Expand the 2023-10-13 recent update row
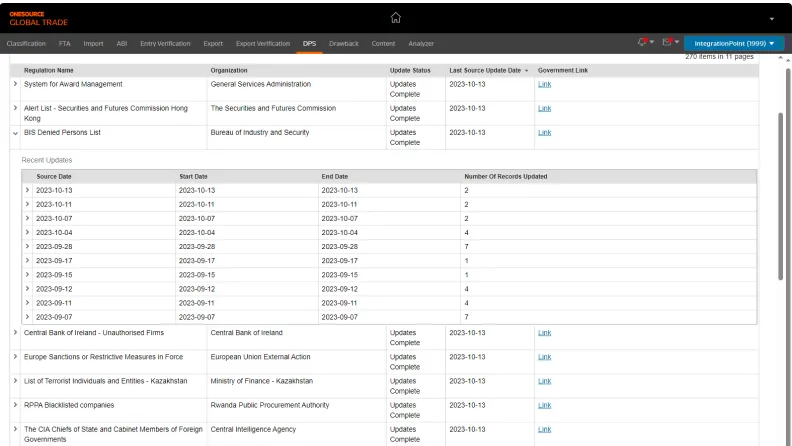The width and height of the screenshot is (792, 446). pyautogui.click(x=28, y=190)
